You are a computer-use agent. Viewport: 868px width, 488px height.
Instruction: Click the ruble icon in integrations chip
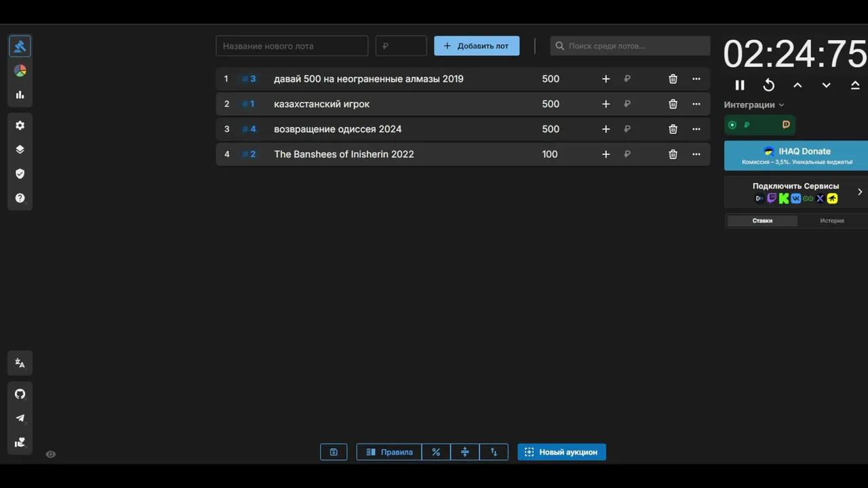pyautogui.click(x=747, y=125)
